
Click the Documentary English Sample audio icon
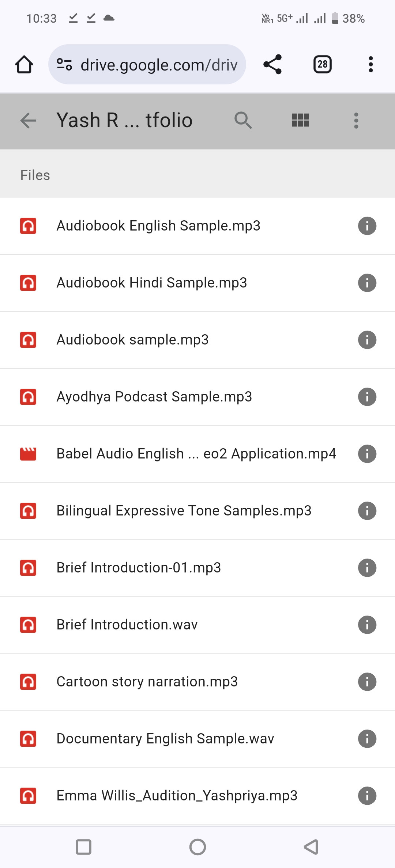28,739
